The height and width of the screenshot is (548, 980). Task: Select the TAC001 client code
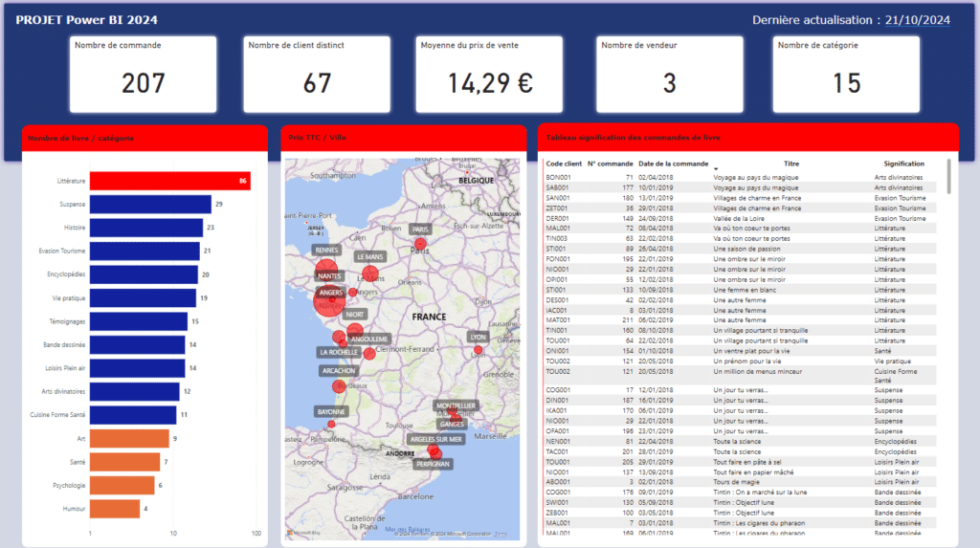click(558, 451)
